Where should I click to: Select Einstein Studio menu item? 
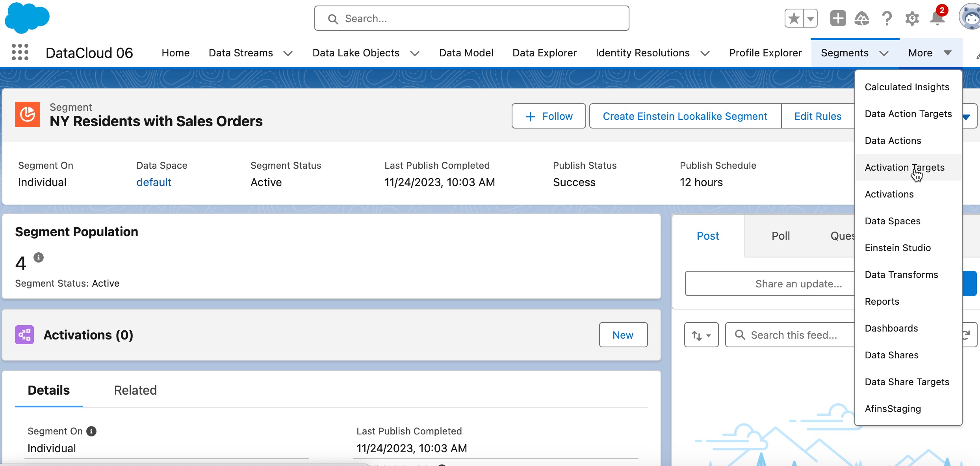point(908,248)
